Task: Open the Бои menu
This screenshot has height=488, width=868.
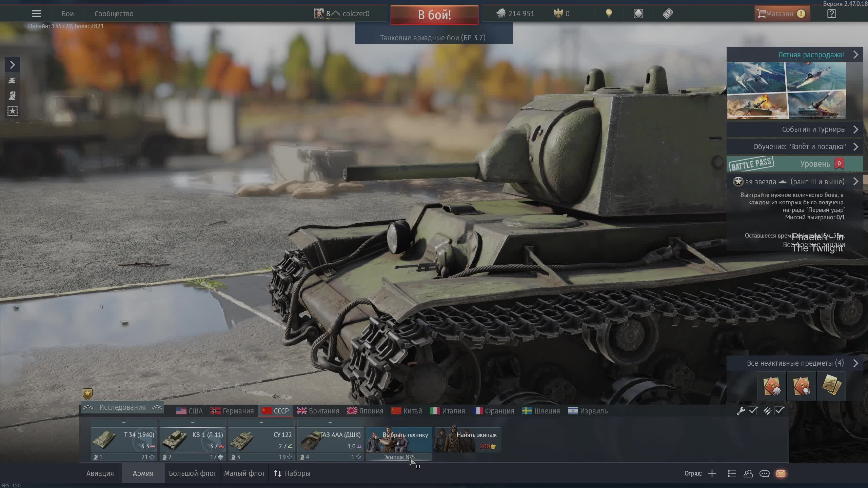Action: 67,14
